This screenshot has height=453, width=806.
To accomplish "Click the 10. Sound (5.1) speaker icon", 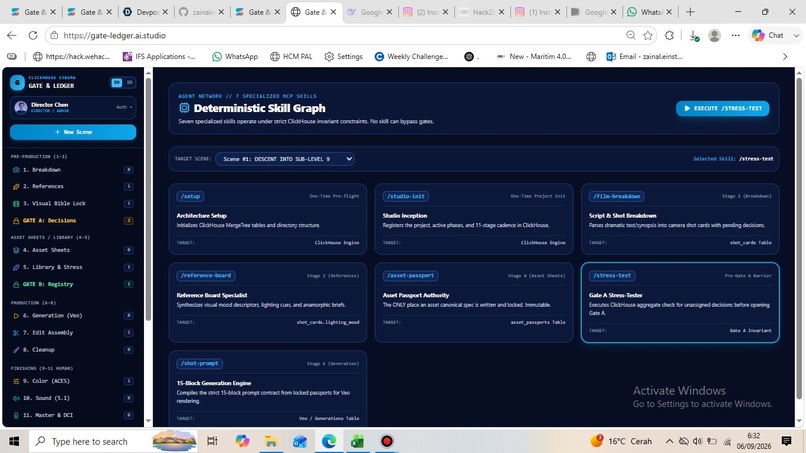I will click(16, 398).
